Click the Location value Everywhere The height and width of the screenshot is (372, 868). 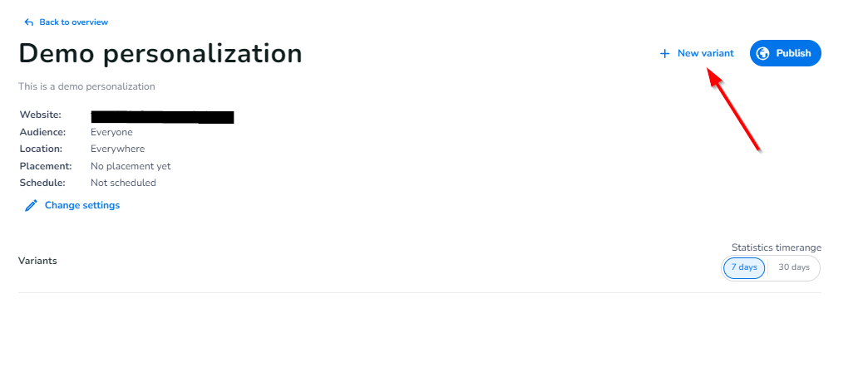pyautogui.click(x=117, y=149)
